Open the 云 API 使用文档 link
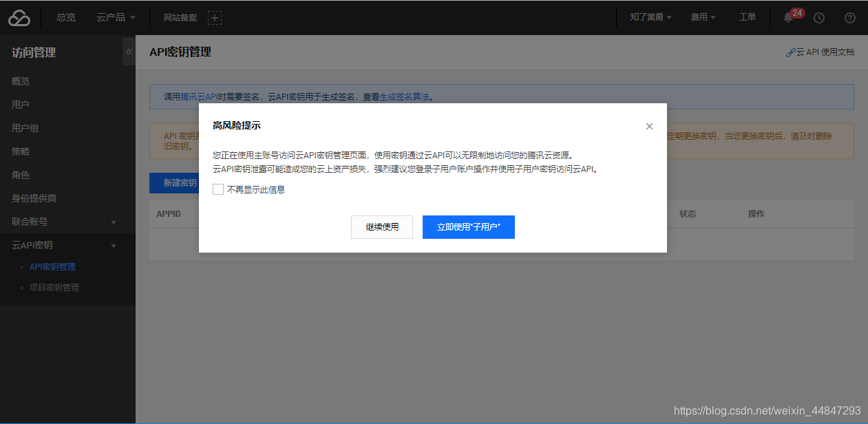 click(825, 52)
